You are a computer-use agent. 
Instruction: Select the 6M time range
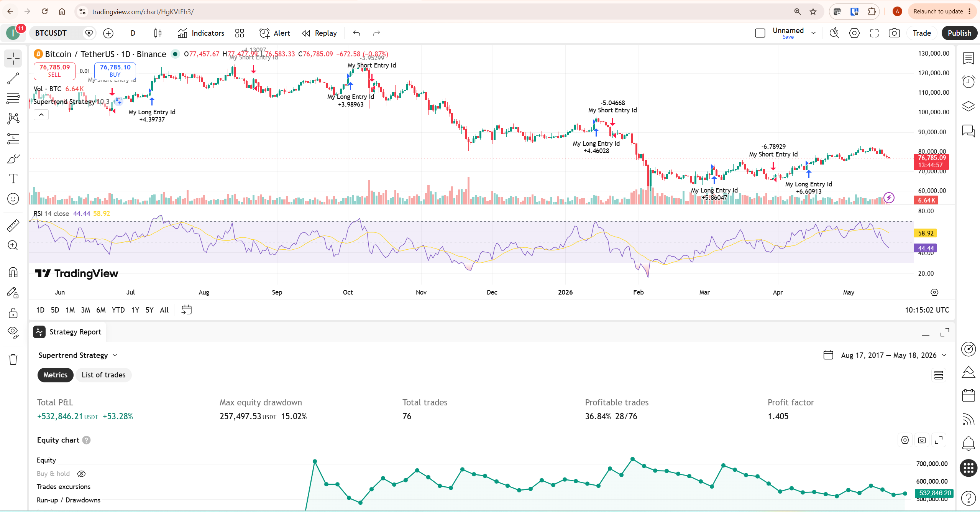pyautogui.click(x=101, y=310)
